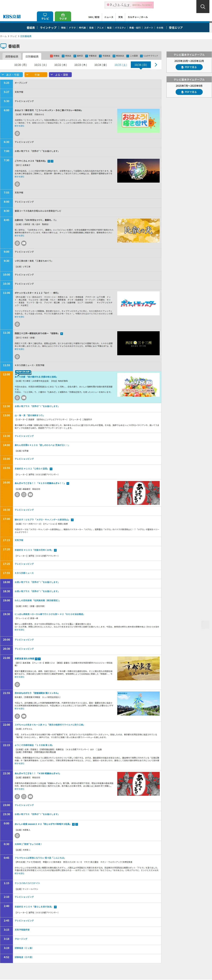This screenshot has width=212, height=980.
Task: Select 番組表 in navigation bar
Action: (31, 28)
